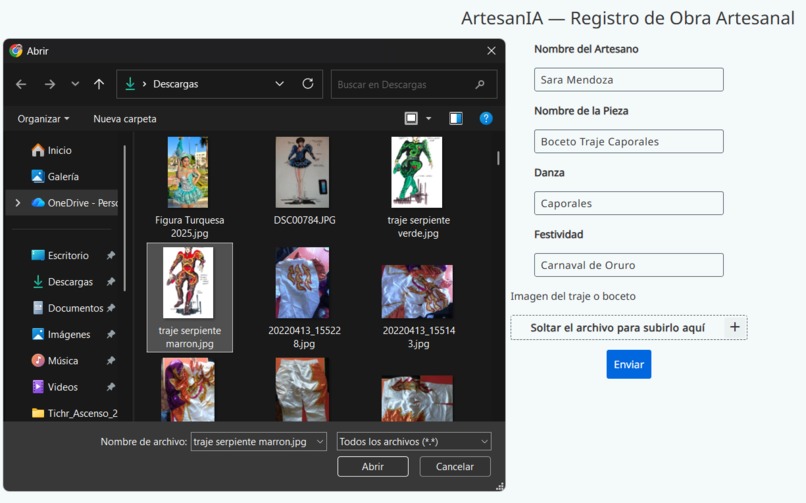Go forward with the right arrow
The width and height of the screenshot is (806, 503).
pos(50,84)
